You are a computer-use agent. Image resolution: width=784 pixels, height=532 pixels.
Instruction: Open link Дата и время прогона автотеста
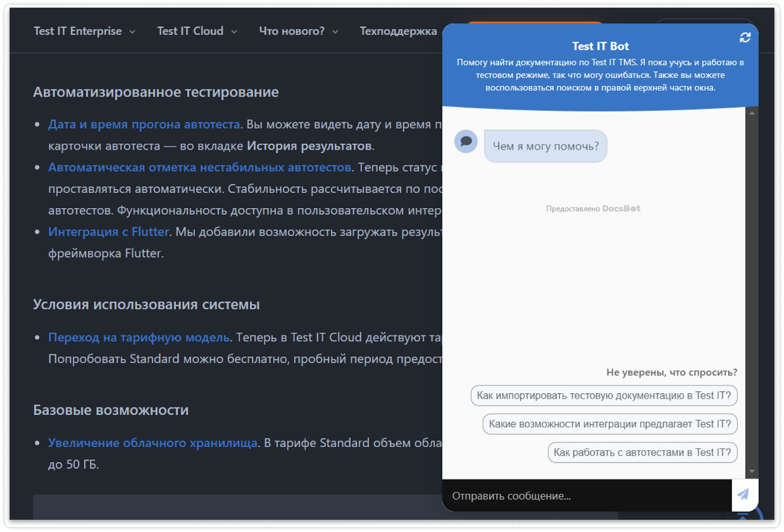[144, 124]
